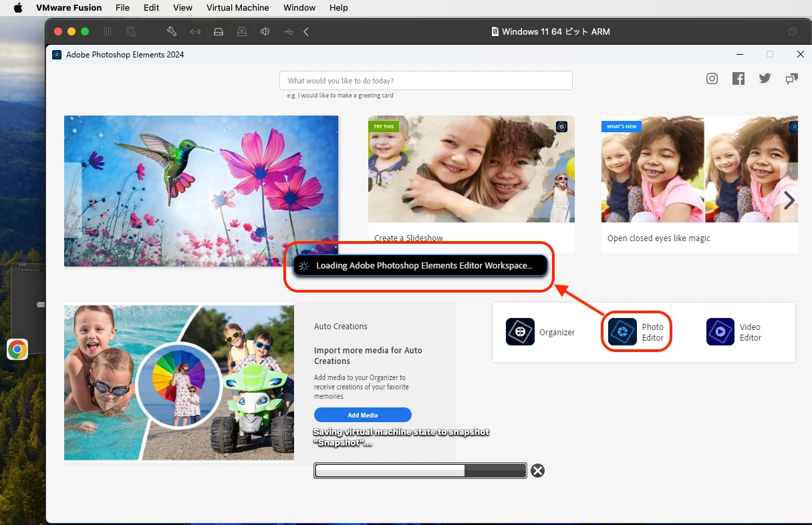Click VMware network adapter toolbar icon
Screen dimensions: 812x525
point(195,31)
